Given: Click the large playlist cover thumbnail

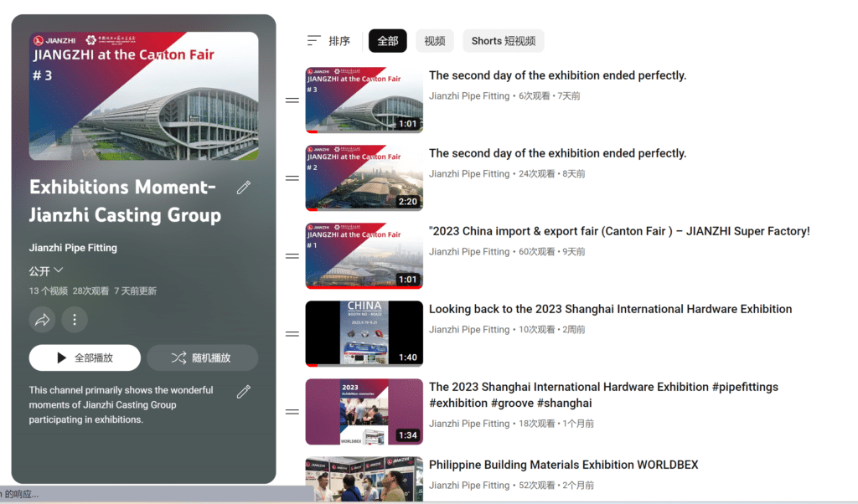Looking at the screenshot, I should coord(143,95).
